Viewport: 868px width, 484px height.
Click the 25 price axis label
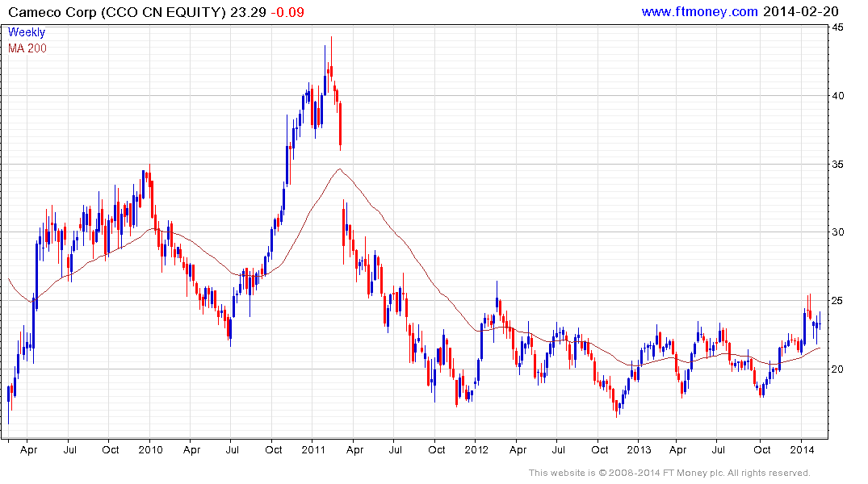click(838, 301)
